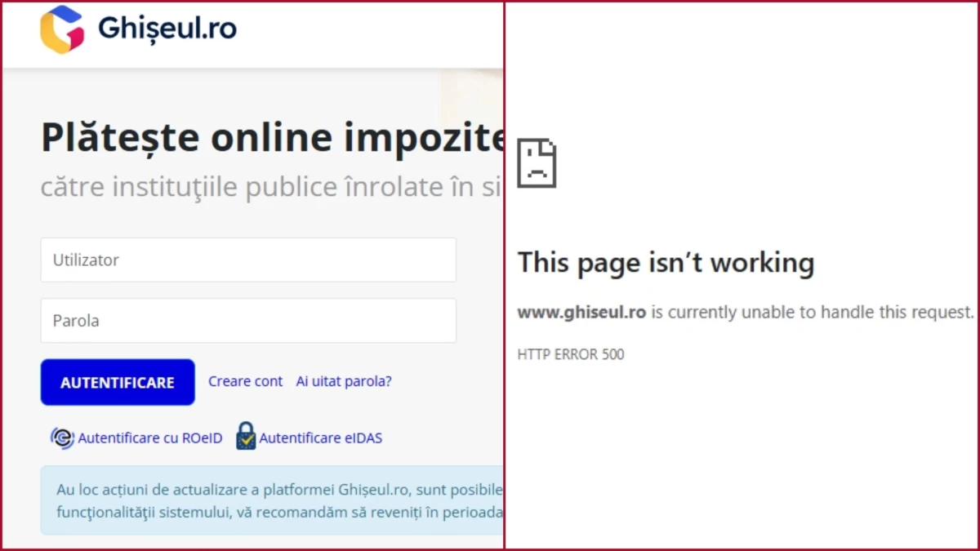Select the This page isn't working heading
The image size is (980, 551).
click(666, 263)
